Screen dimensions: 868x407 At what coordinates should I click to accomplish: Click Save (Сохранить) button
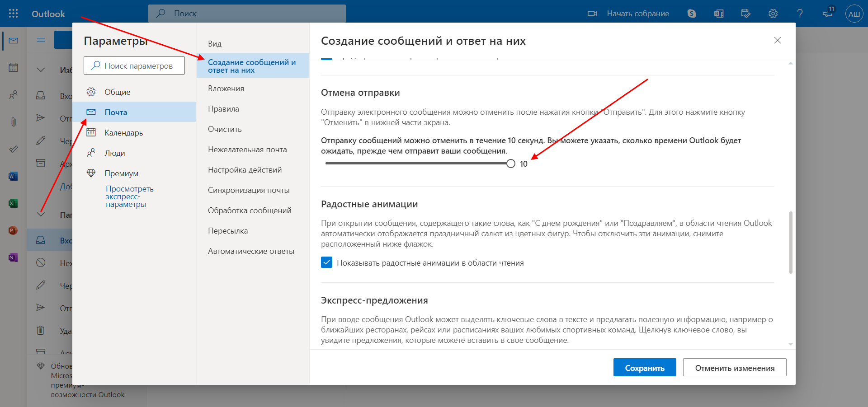point(645,367)
